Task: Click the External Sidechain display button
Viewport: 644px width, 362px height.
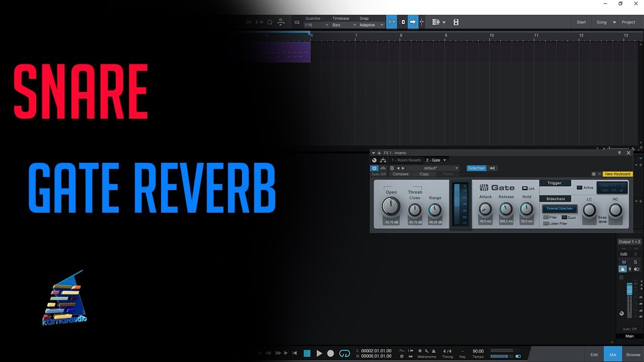Action: pos(559,209)
